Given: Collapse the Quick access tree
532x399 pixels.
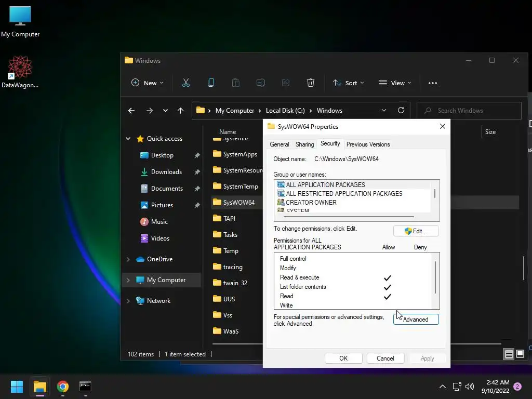Looking at the screenshot, I should pos(128,138).
